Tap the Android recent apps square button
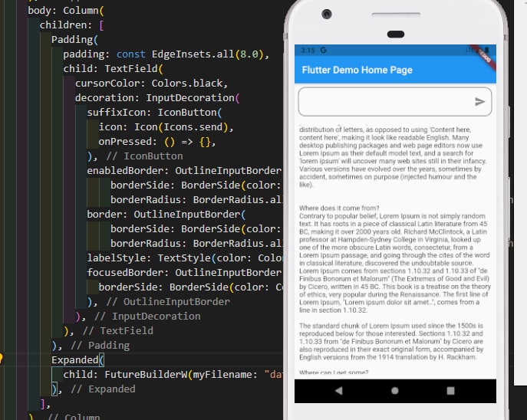Viewport: 527px width, 420px height. pos(451,390)
